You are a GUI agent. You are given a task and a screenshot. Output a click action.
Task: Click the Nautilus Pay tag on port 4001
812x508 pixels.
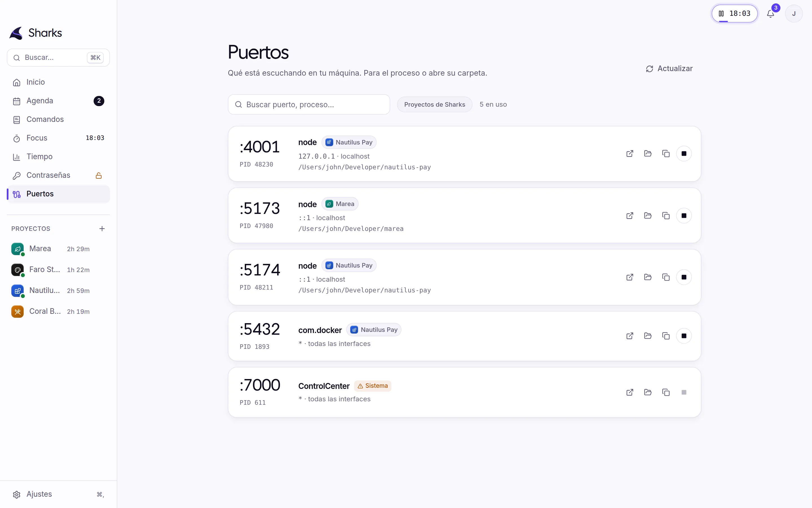coord(349,143)
